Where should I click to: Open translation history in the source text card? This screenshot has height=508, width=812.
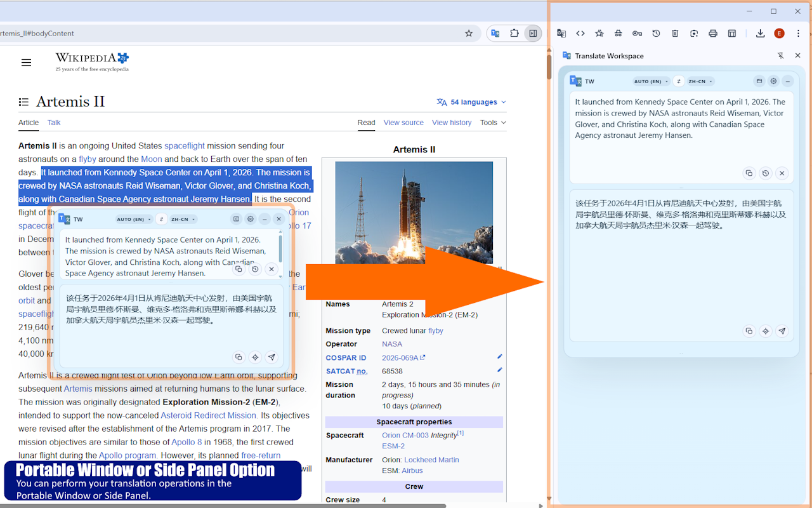pos(766,173)
